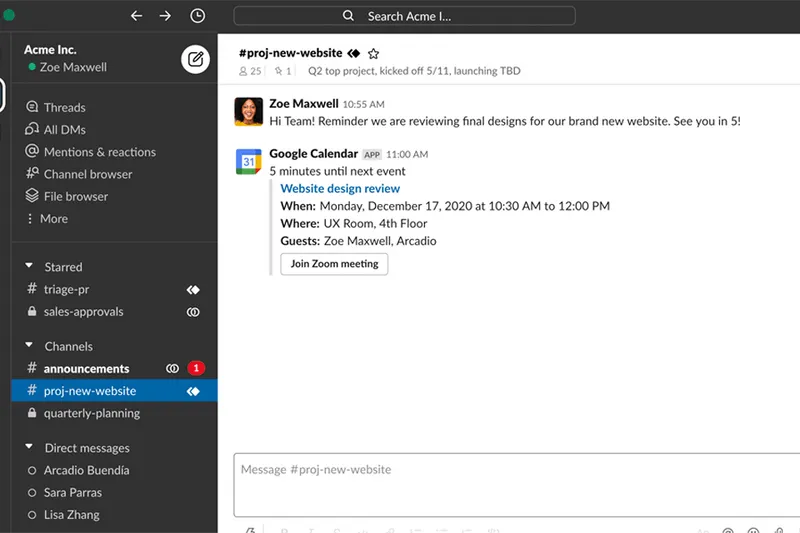Image resolution: width=800 pixels, height=533 pixels.
Task: Click the presence circle beside Sara Parras
Action: [x=32, y=493]
